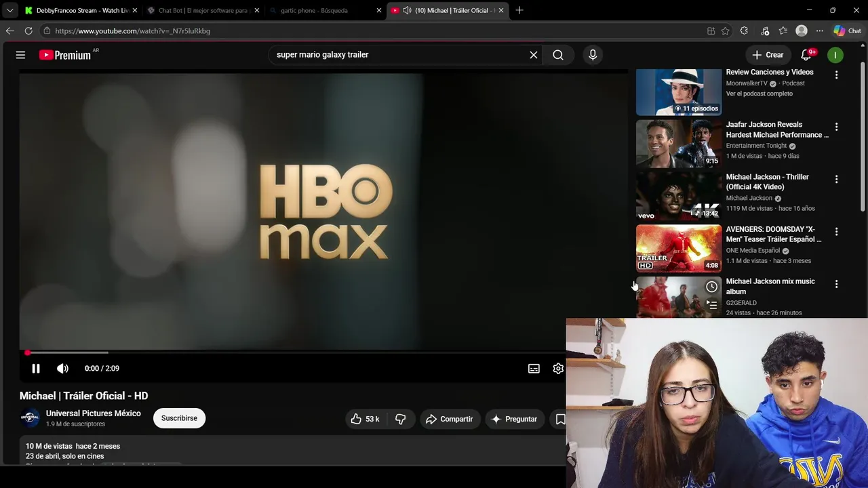Open the Crear upload menu

pos(768,55)
